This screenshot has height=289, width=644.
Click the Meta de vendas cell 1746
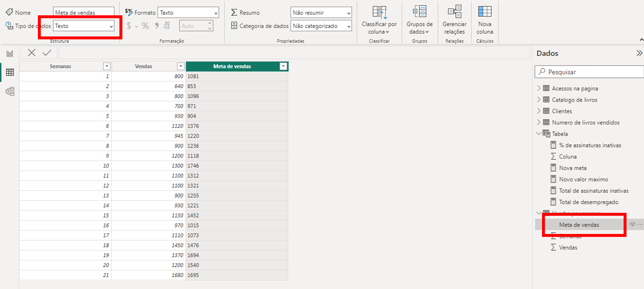pyautogui.click(x=237, y=165)
